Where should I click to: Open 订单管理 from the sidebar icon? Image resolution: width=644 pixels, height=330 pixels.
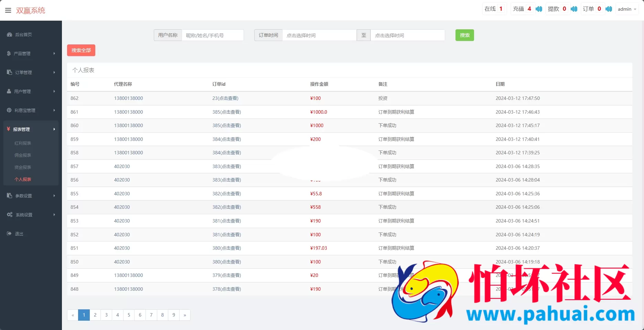click(9, 72)
